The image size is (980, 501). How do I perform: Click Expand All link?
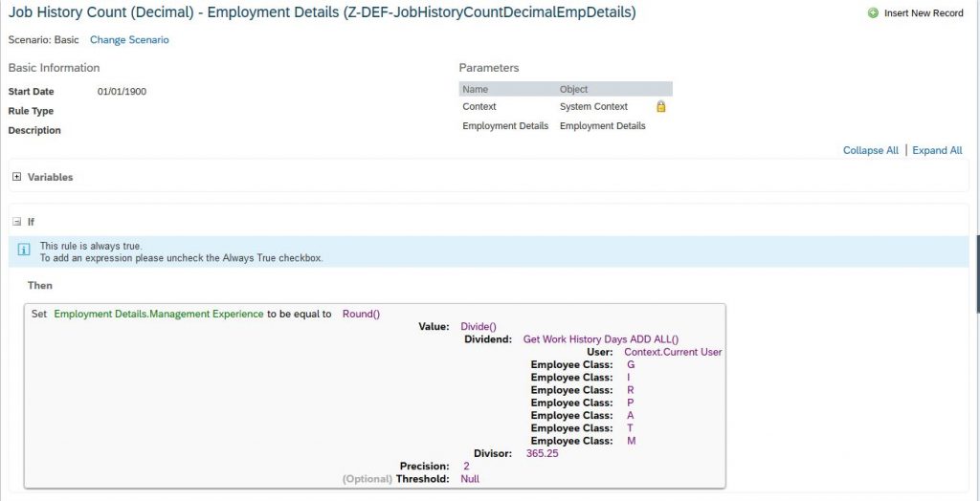point(937,150)
